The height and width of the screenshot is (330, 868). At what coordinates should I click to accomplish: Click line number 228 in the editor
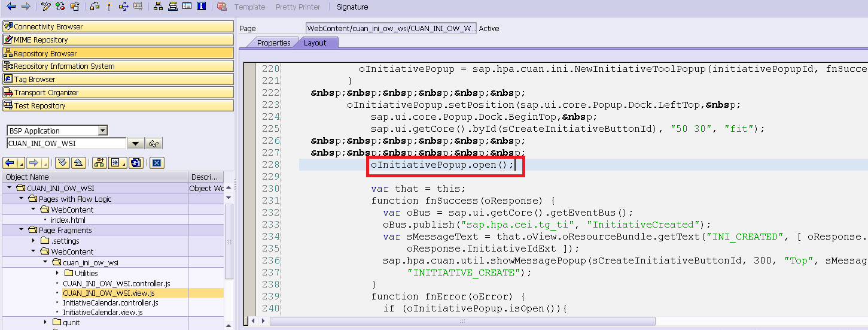click(x=271, y=165)
